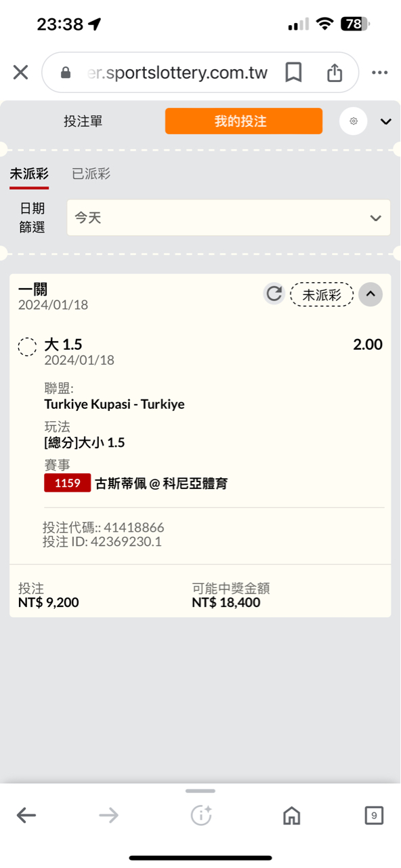401x868 pixels.
Task: Open bet slip settings gear icon
Action: pos(353,121)
